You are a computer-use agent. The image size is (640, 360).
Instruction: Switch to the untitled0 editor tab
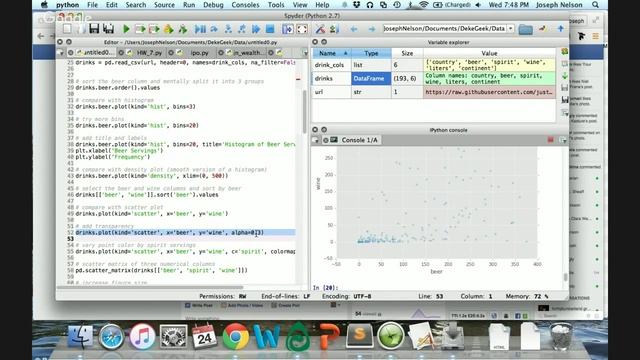pyautogui.click(x=94, y=53)
